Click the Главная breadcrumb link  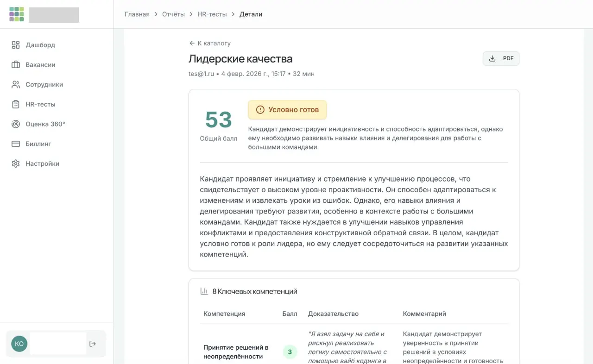tap(137, 14)
